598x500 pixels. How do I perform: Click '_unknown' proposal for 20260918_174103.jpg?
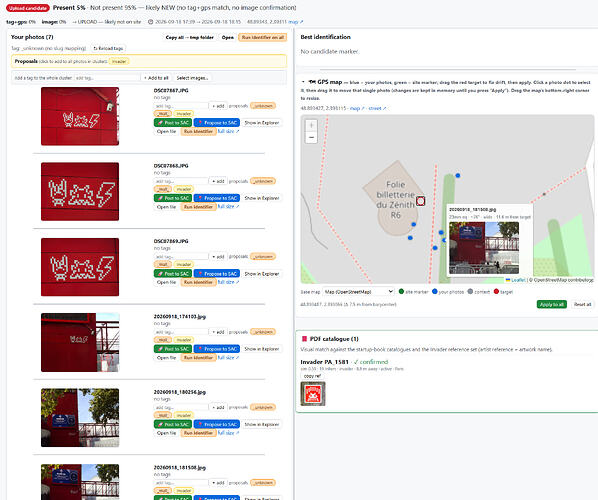[263, 332]
